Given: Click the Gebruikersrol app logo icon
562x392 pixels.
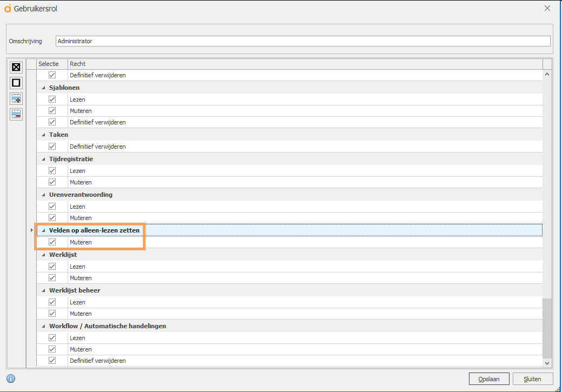Looking at the screenshot, I should pos(8,9).
